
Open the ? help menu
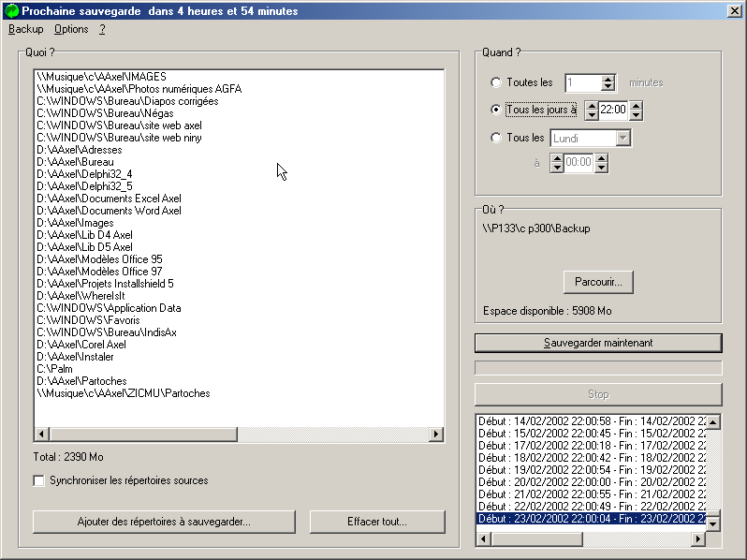coord(102,29)
